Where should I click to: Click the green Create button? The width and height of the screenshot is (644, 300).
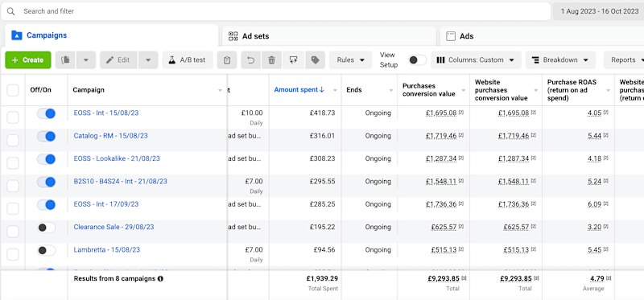(28, 60)
